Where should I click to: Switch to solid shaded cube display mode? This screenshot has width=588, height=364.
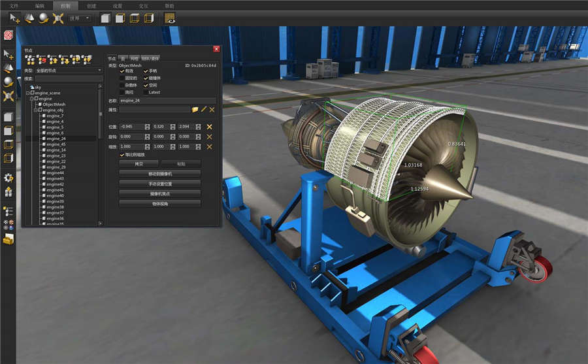105,18
